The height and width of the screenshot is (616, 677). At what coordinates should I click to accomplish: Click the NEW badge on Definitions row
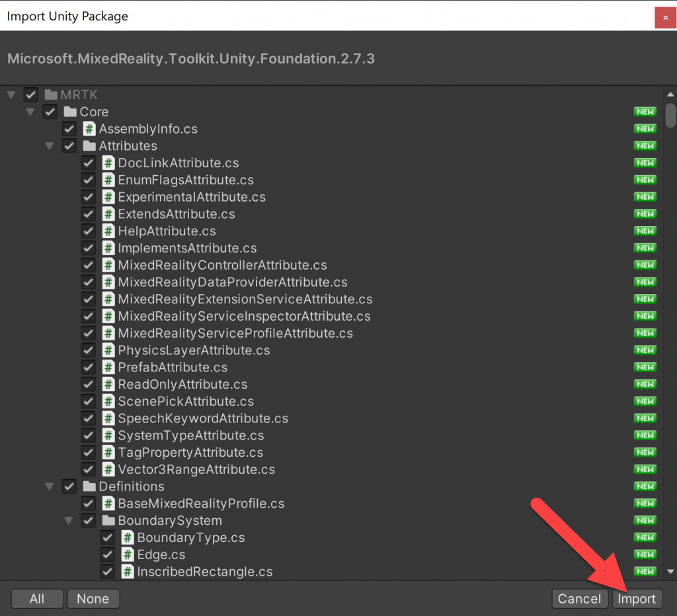click(645, 486)
